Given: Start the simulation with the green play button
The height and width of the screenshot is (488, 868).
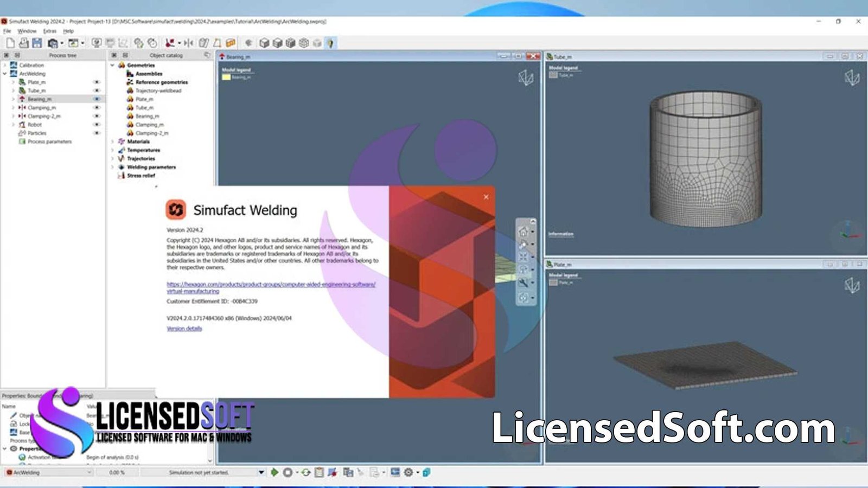Looking at the screenshot, I should [275, 473].
